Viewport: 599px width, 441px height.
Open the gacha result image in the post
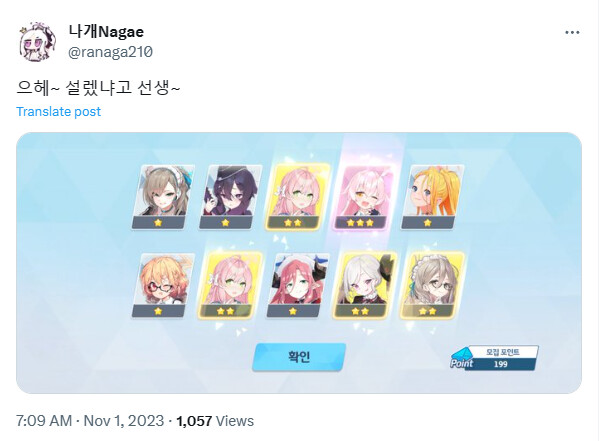(x=299, y=263)
